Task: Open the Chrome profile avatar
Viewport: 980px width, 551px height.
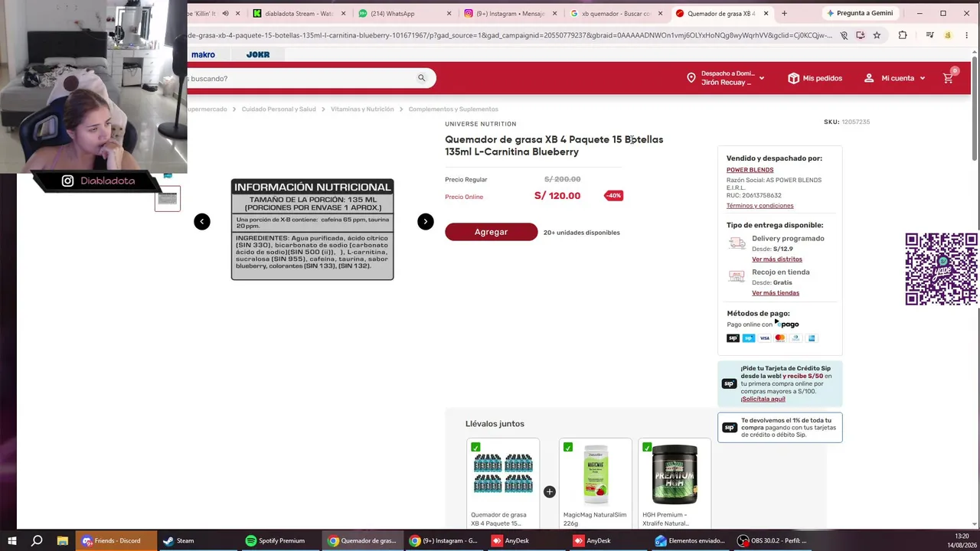Action: 948,35
